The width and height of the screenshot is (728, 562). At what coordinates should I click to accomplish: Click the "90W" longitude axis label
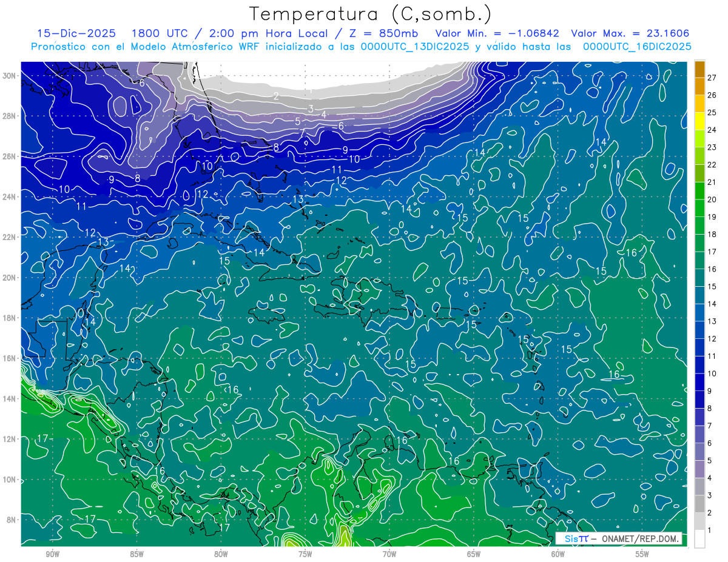(x=52, y=555)
